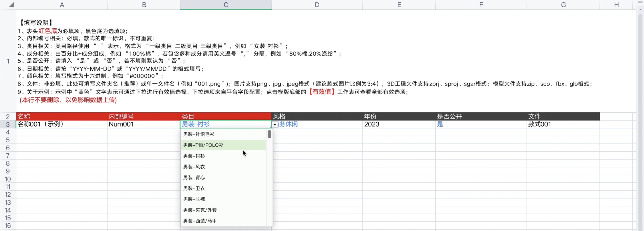
Task: Select column A header
Action: coord(62,5)
